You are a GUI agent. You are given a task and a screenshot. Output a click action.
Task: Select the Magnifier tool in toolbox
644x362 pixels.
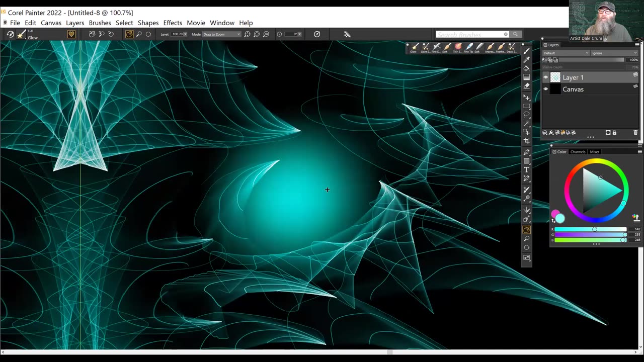click(x=527, y=239)
